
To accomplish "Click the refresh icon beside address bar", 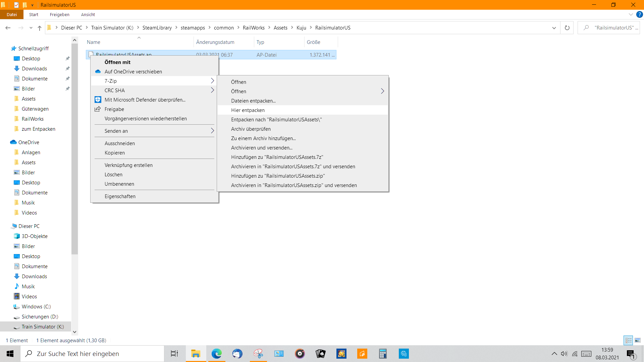I will click(567, 28).
